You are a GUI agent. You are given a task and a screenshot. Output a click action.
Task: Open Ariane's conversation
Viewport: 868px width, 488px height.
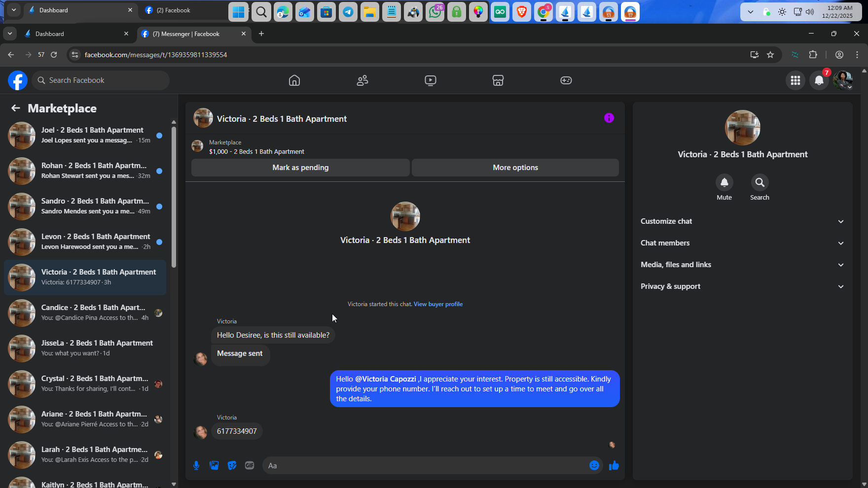pyautogui.click(x=85, y=419)
